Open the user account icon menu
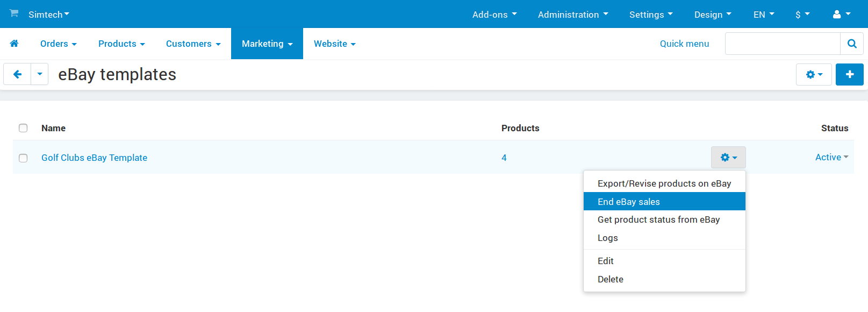Screen dimensions: 868x312 [841, 14]
